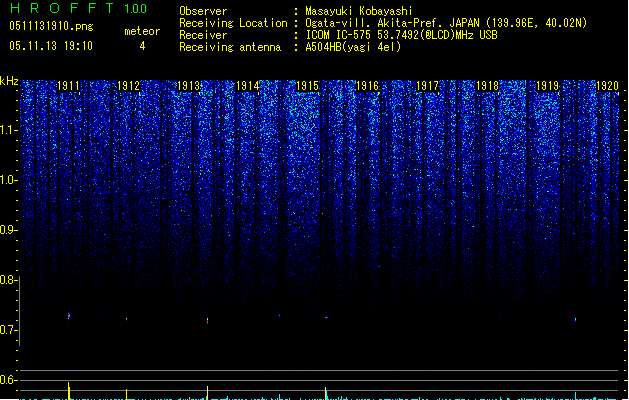
Task: Click the 0.7 kHz axis label
Action: [8, 330]
